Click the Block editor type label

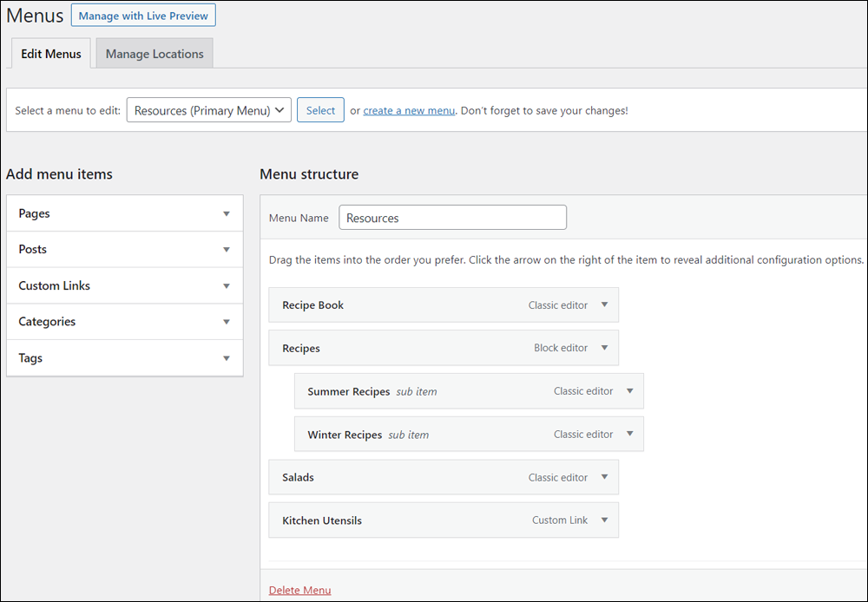(x=561, y=348)
